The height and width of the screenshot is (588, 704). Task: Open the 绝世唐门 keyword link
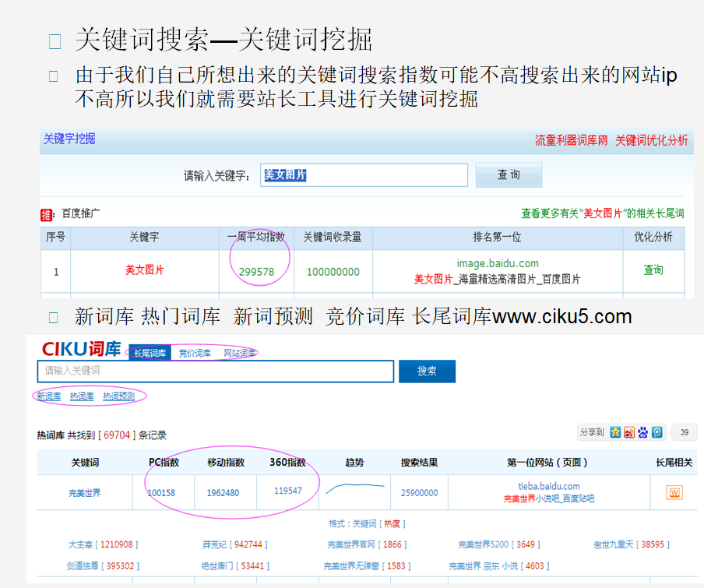[217, 566]
